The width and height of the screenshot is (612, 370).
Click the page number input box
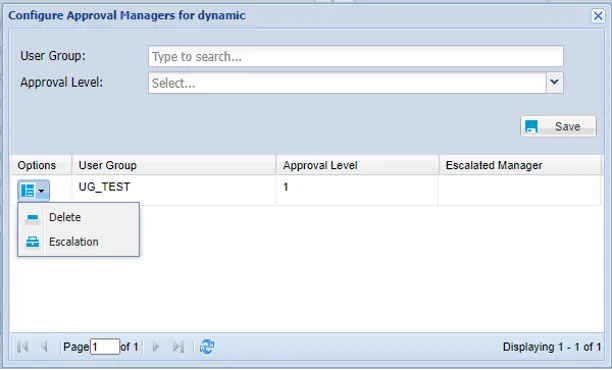click(105, 347)
